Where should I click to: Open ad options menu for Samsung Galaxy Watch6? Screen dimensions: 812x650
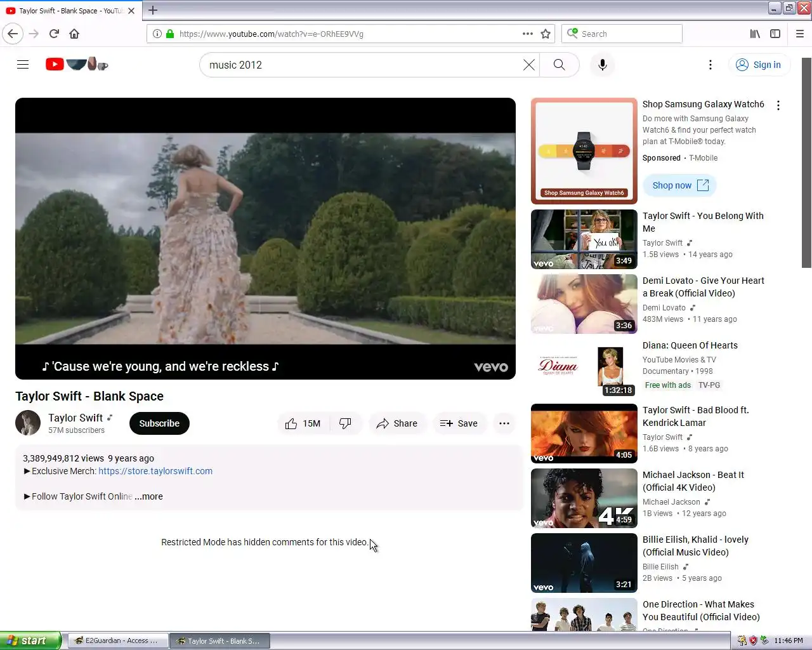point(778,105)
